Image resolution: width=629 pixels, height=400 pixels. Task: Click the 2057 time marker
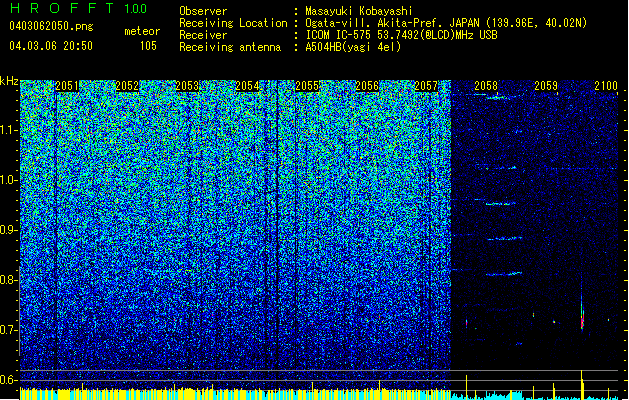(x=426, y=86)
